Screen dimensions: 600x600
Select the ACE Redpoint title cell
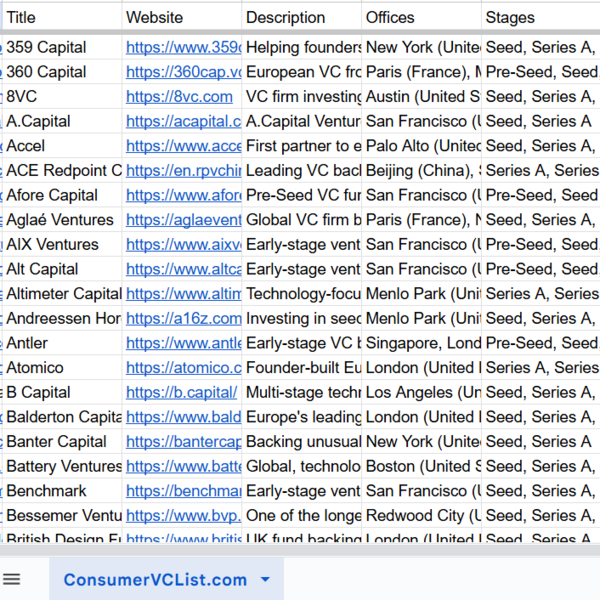[x=62, y=171]
